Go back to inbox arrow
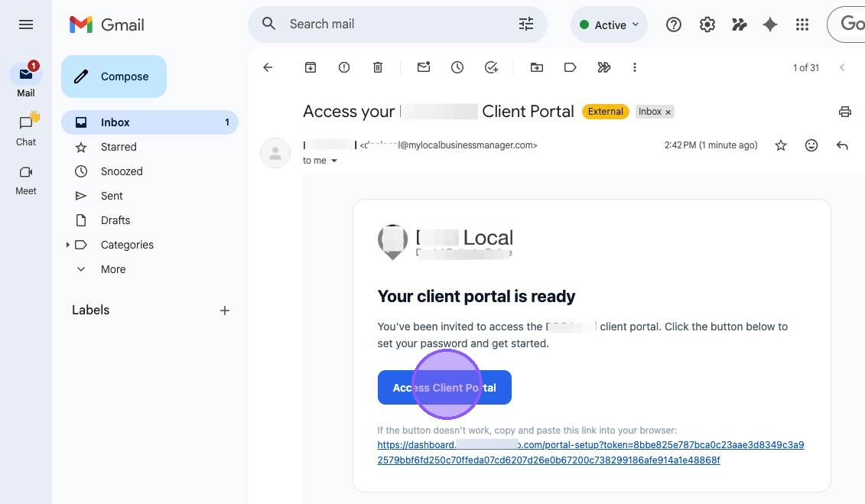The width and height of the screenshot is (865, 504). tap(268, 67)
